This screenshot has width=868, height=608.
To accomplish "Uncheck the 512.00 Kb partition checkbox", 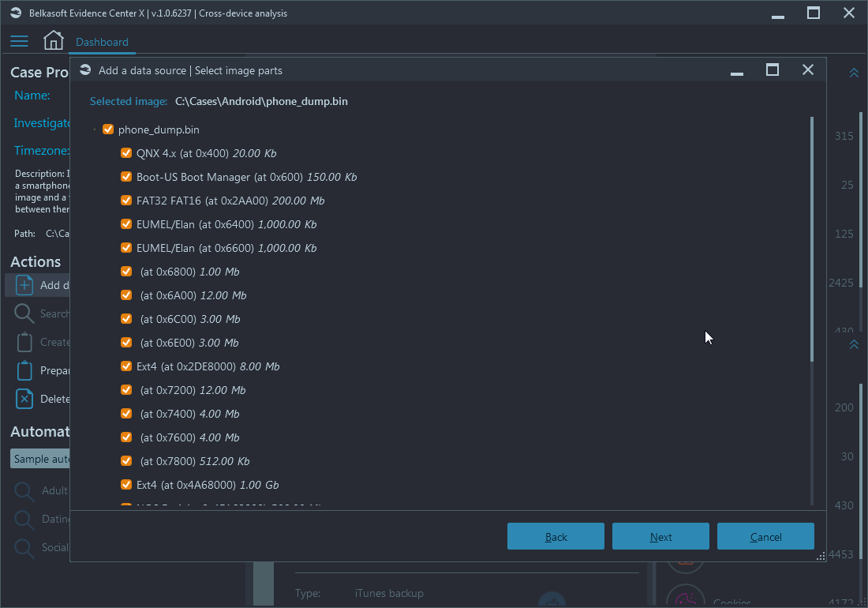I will pos(126,460).
